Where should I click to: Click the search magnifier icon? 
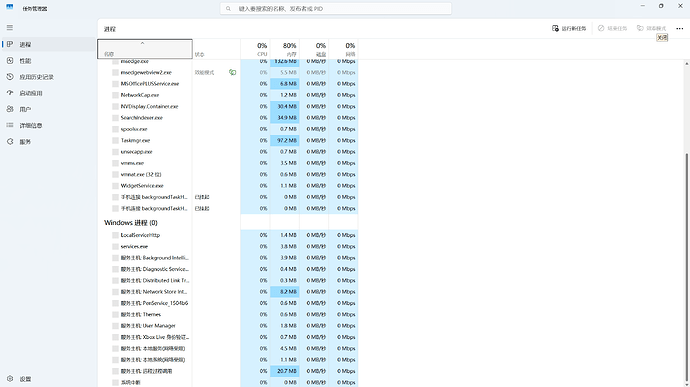[228, 8]
